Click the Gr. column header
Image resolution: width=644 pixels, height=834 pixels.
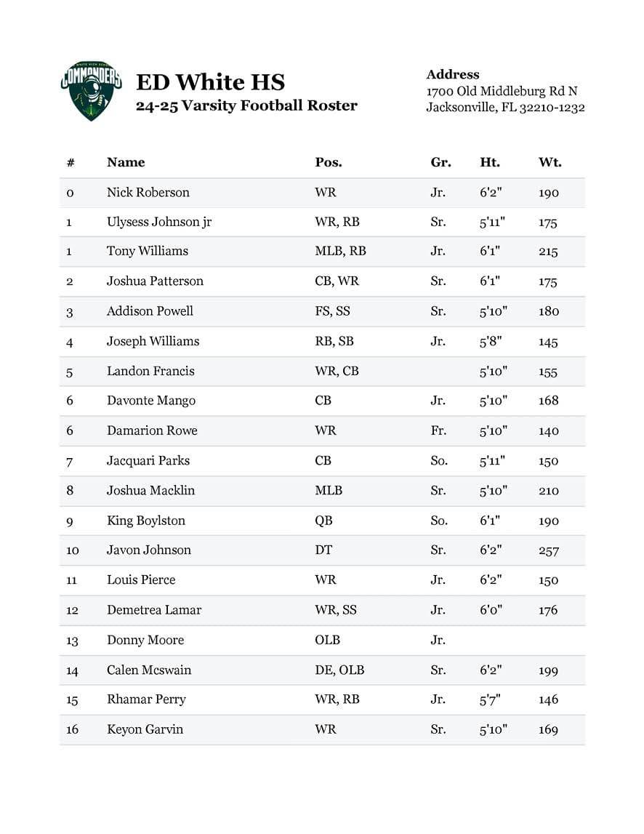pyautogui.click(x=440, y=162)
